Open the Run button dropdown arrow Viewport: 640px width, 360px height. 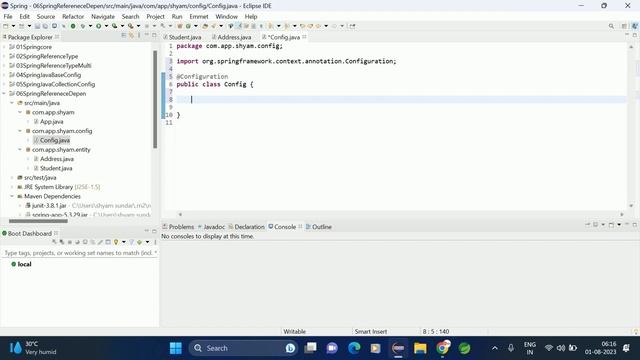(x=106, y=26)
